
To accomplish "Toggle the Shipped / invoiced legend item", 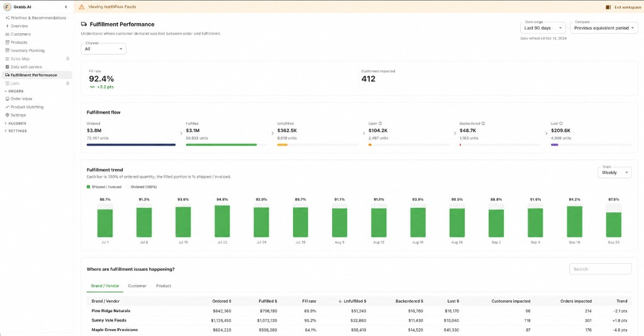I will click(104, 187).
